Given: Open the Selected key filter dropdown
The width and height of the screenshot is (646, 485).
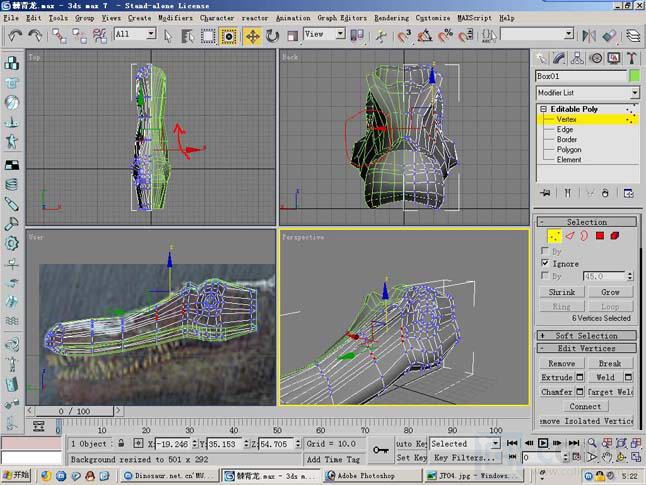Looking at the screenshot, I should click(465, 443).
